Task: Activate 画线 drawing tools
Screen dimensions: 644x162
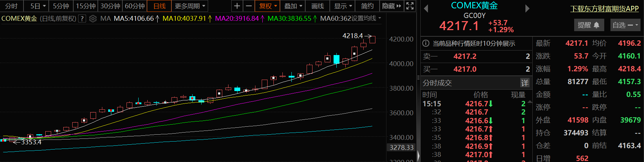Action: point(317,6)
